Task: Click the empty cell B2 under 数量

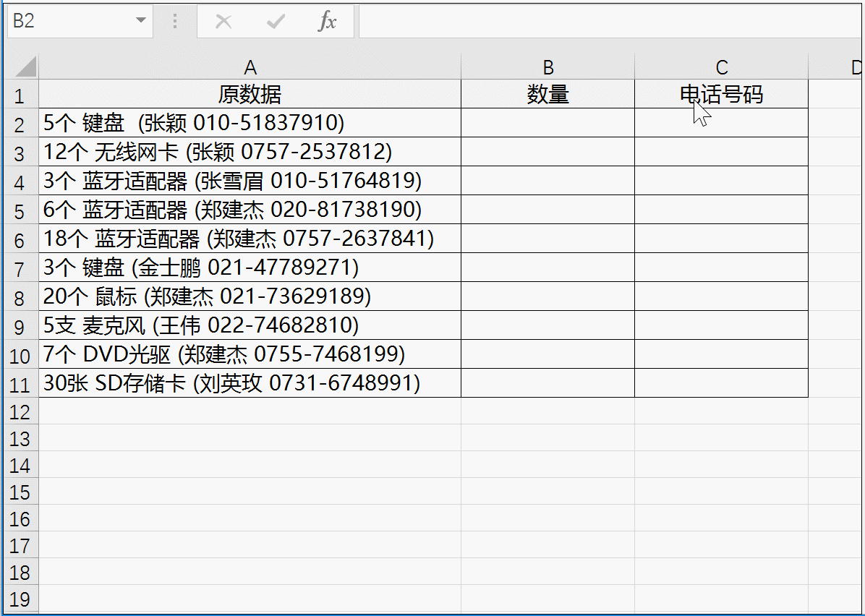Action: (547, 123)
